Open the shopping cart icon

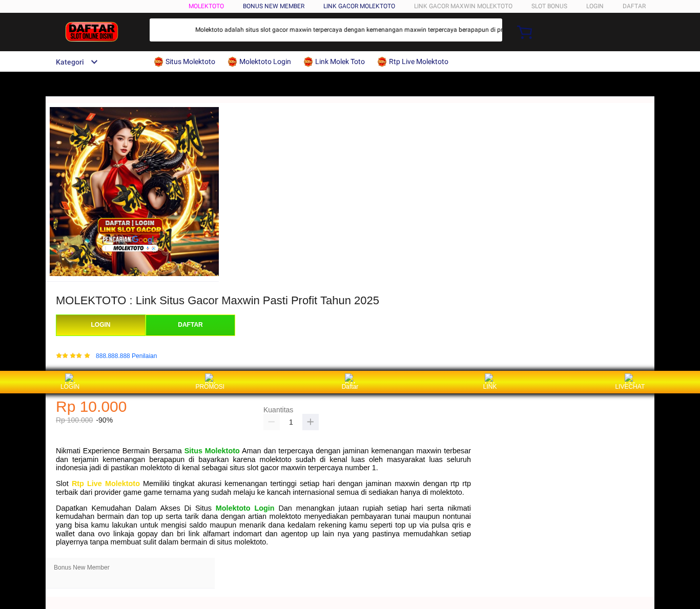(525, 32)
